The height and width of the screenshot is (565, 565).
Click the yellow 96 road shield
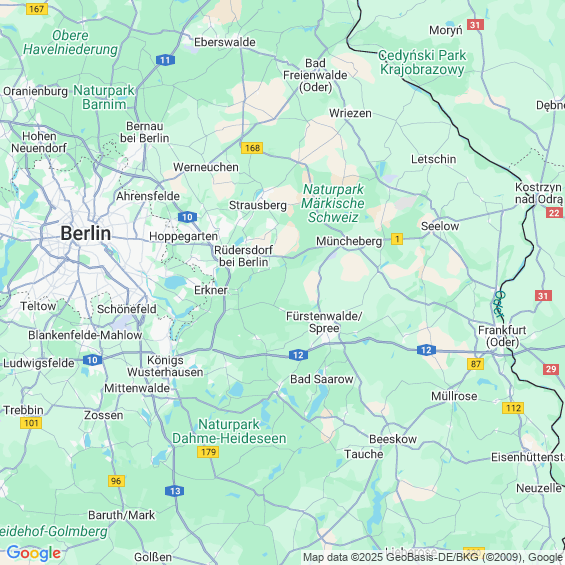tap(116, 481)
